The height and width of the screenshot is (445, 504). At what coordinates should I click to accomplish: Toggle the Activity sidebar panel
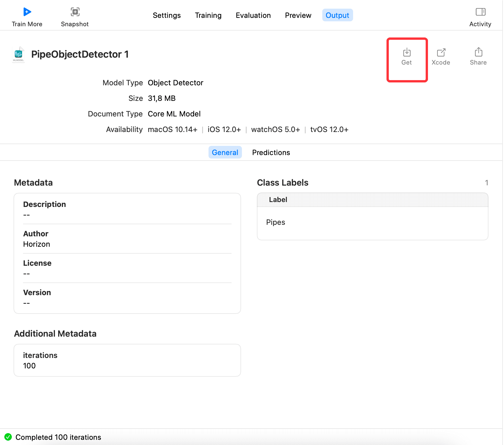[x=480, y=17]
